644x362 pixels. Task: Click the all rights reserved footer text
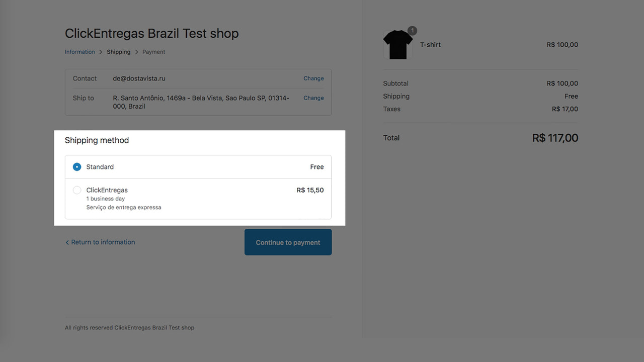(129, 327)
